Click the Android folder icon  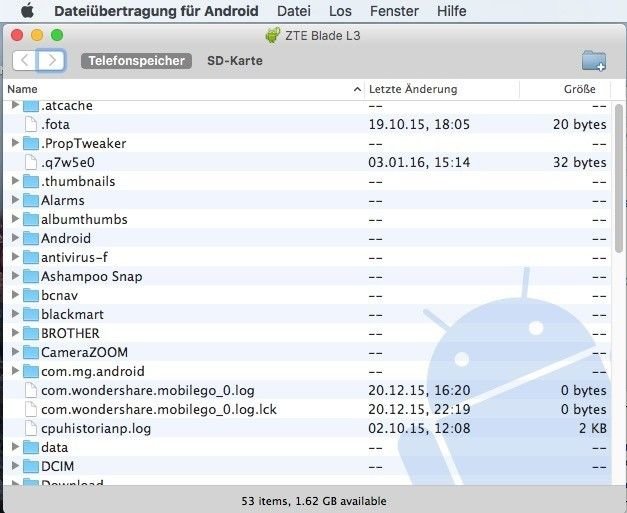pyautogui.click(x=31, y=238)
